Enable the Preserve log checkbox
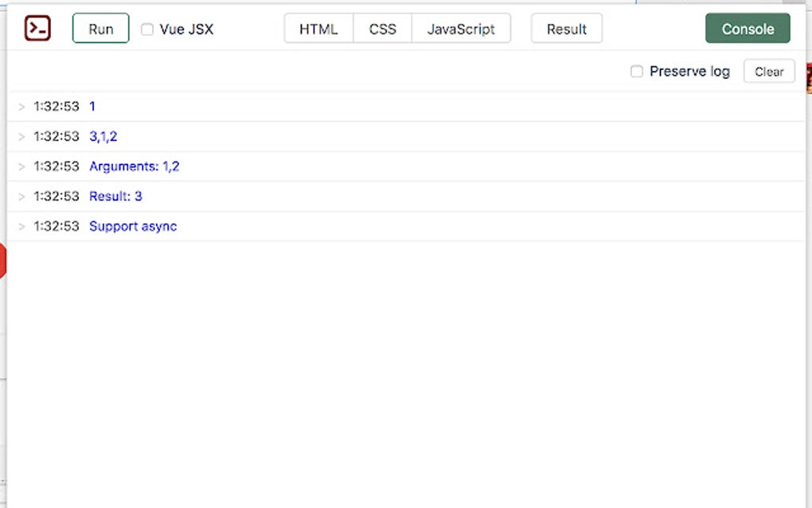 (x=636, y=71)
